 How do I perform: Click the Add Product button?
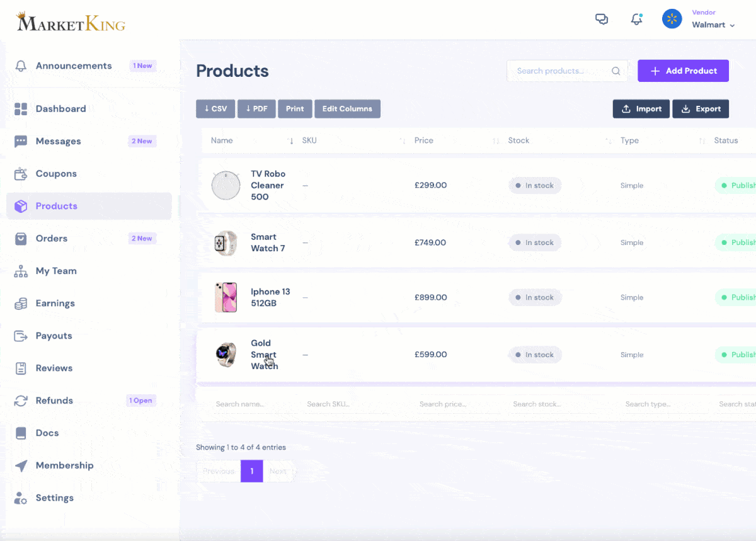[x=683, y=71]
